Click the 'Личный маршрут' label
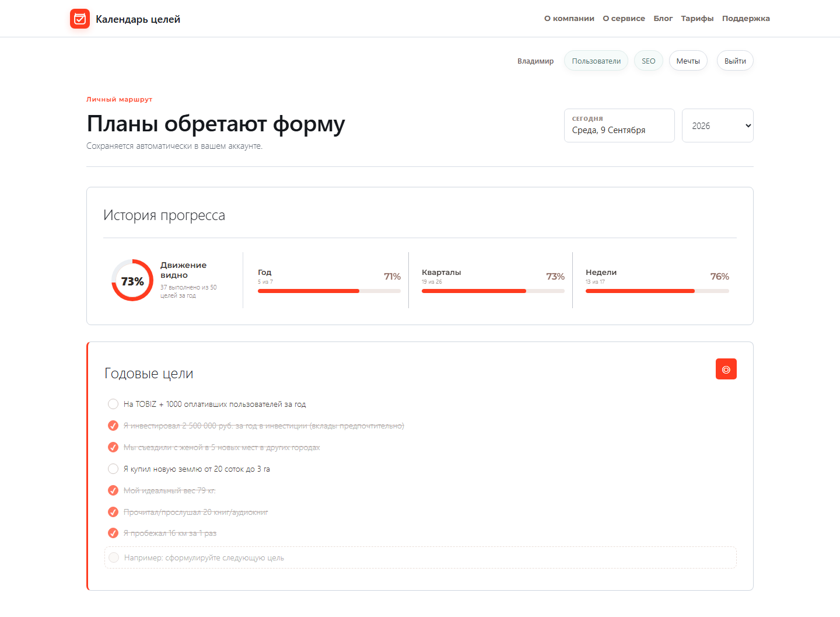 click(x=120, y=99)
